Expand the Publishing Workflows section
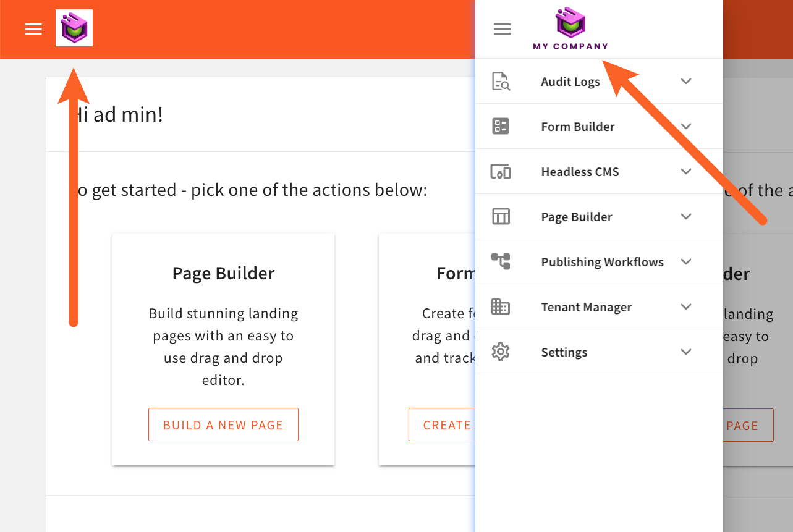The height and width of the screenshot is (532, 793). click(685, 261)
